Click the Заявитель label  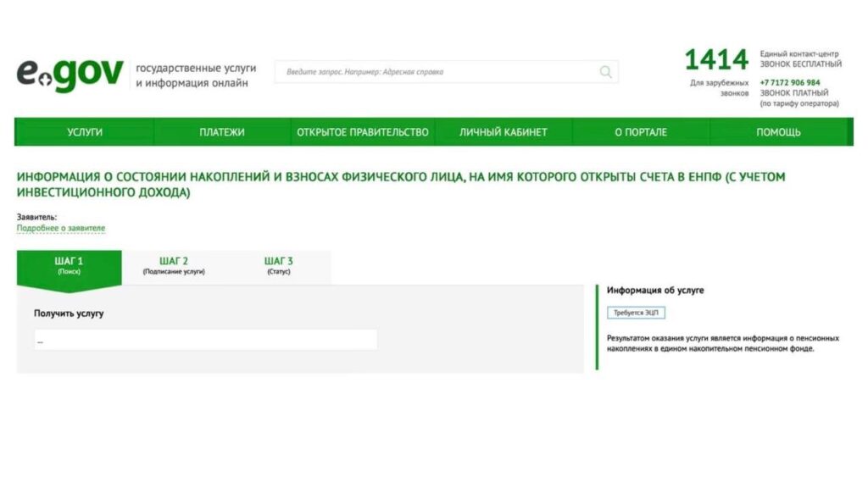[36, 217]
